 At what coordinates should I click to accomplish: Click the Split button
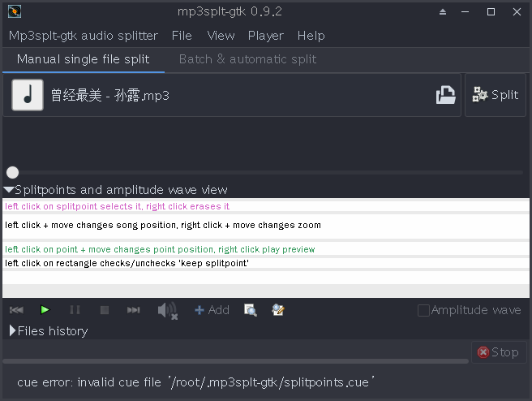496,95
